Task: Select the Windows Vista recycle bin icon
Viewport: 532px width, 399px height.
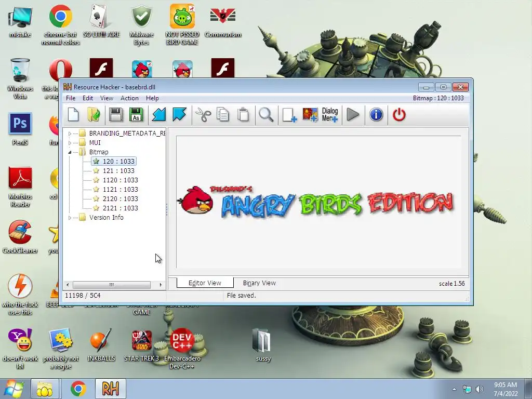Action: tap(20, 79)
